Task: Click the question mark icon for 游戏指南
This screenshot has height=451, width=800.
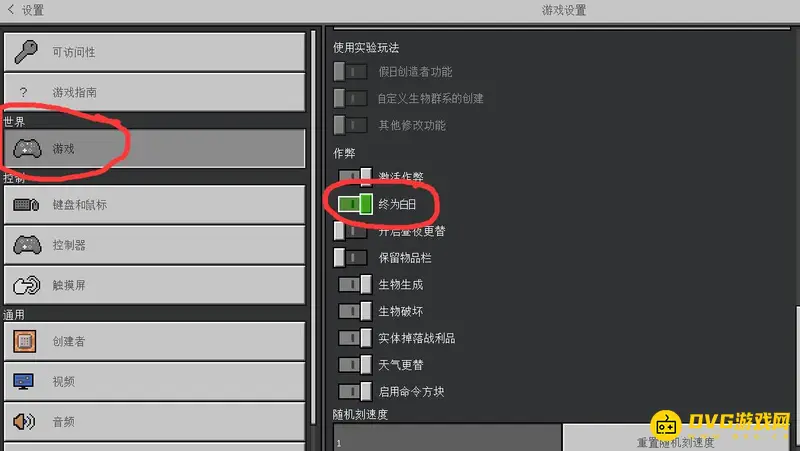Action: click(x=23, y=92)
